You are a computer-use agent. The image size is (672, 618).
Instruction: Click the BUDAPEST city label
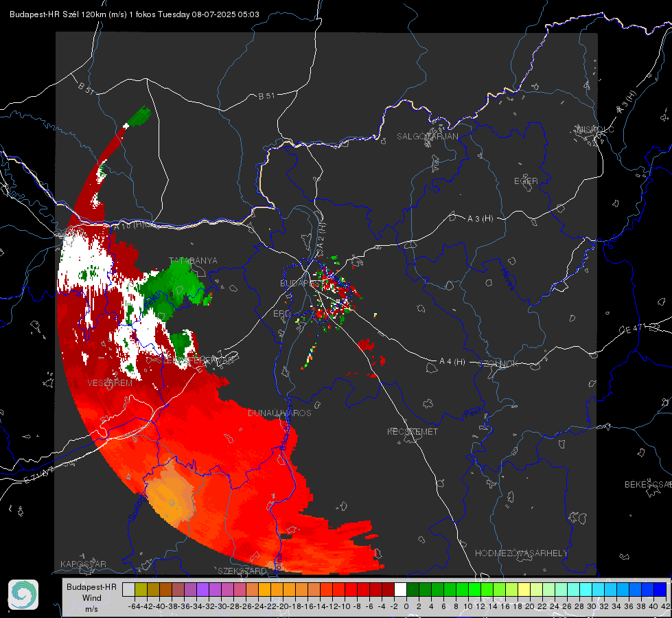pyautogui.click(x=301, y=283)
